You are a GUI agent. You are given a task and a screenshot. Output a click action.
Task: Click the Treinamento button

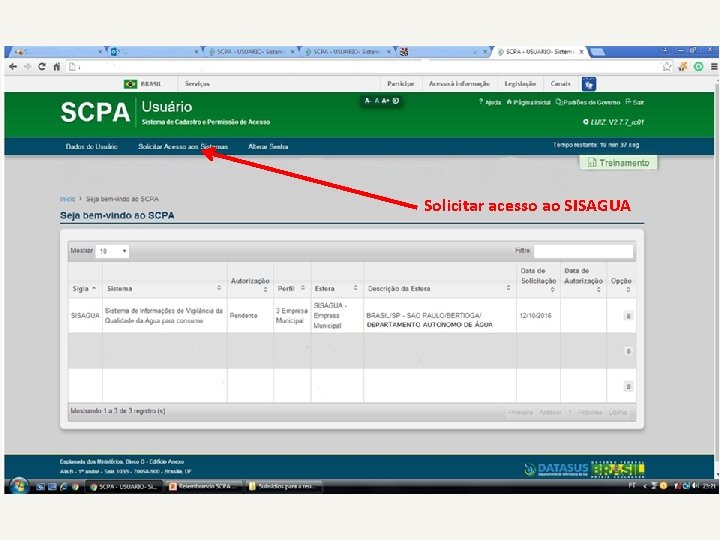tap(619, 163)
